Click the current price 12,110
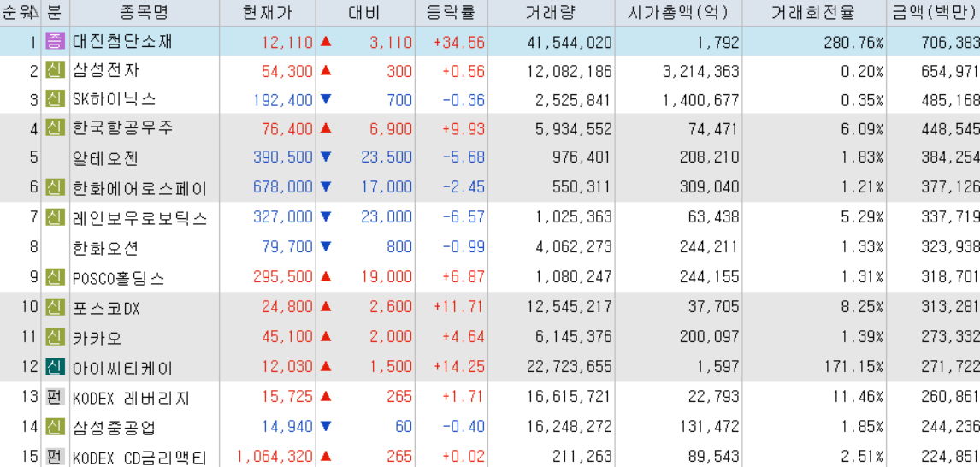This screenshot has width=980, height=467. coord(287,43)
